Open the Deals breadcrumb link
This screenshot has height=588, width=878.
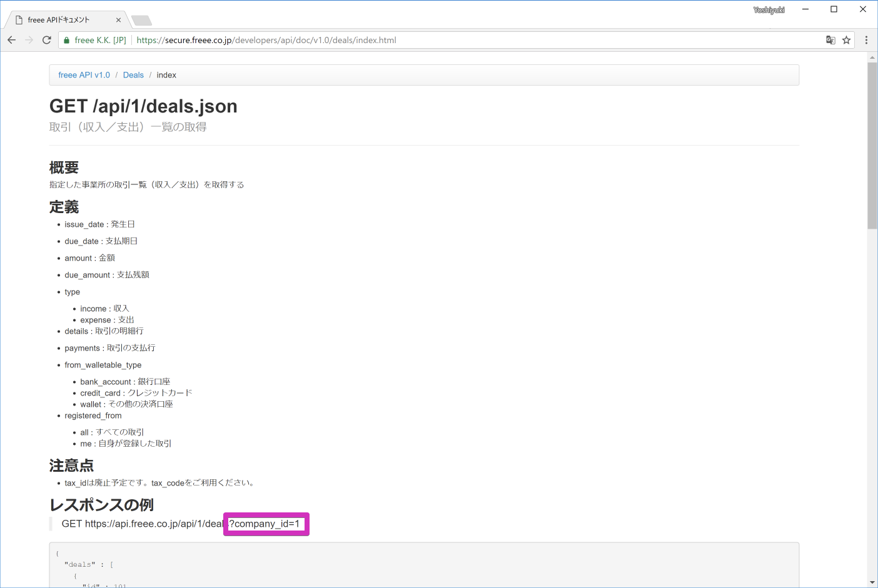[x=133, y=74]
